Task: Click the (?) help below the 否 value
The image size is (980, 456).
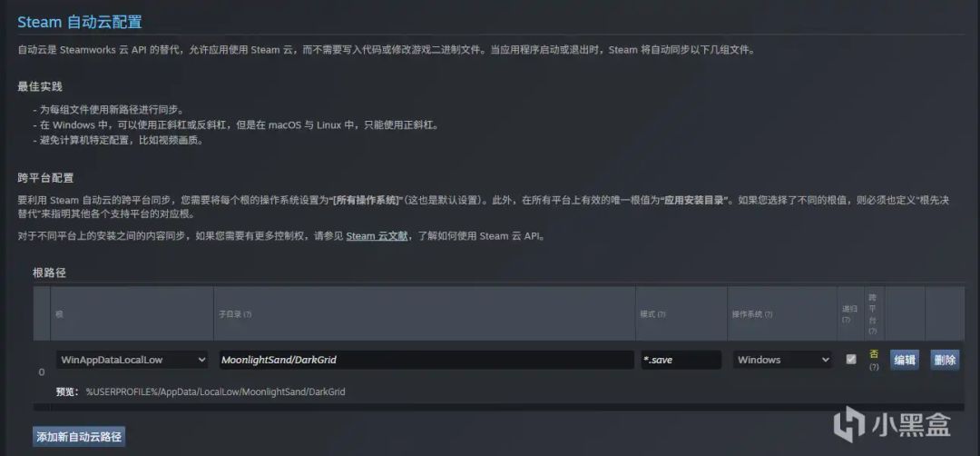Action: pyautogui.click(x=874, y=367)
